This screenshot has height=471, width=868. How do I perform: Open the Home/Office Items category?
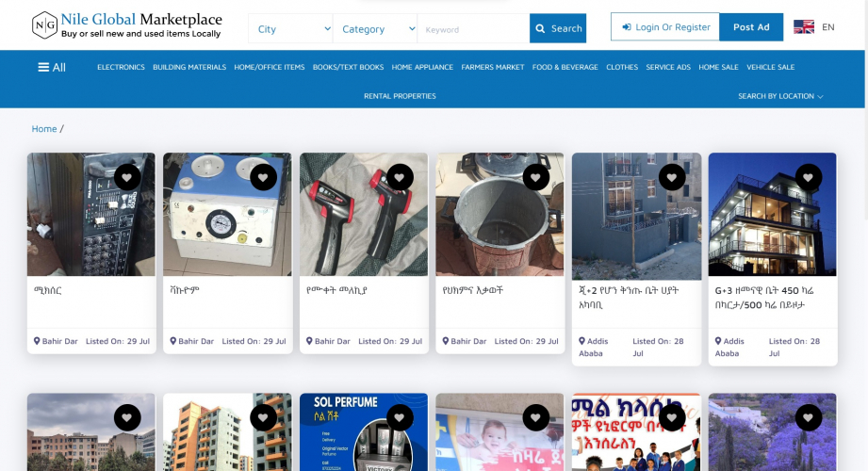coord(269,67)
